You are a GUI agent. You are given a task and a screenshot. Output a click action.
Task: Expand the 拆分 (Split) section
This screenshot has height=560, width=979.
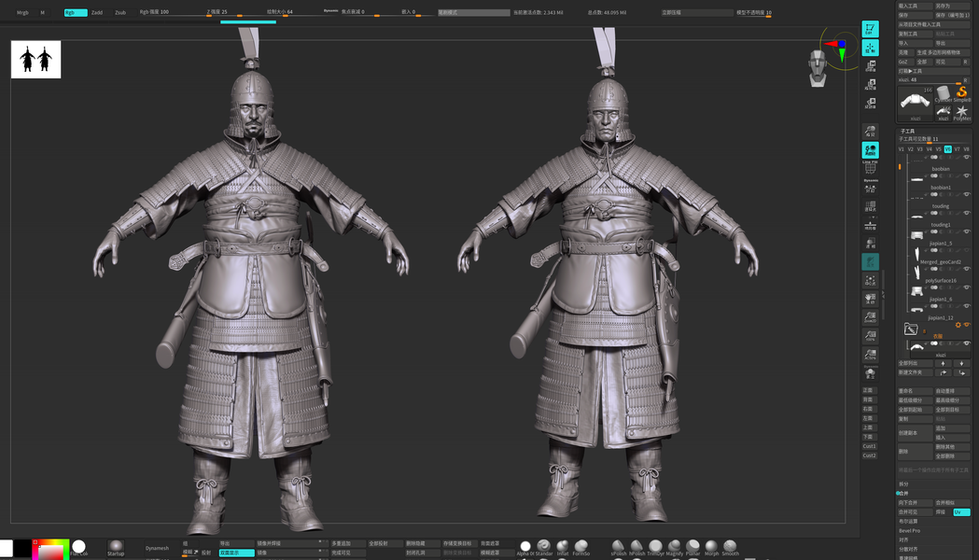903,483
